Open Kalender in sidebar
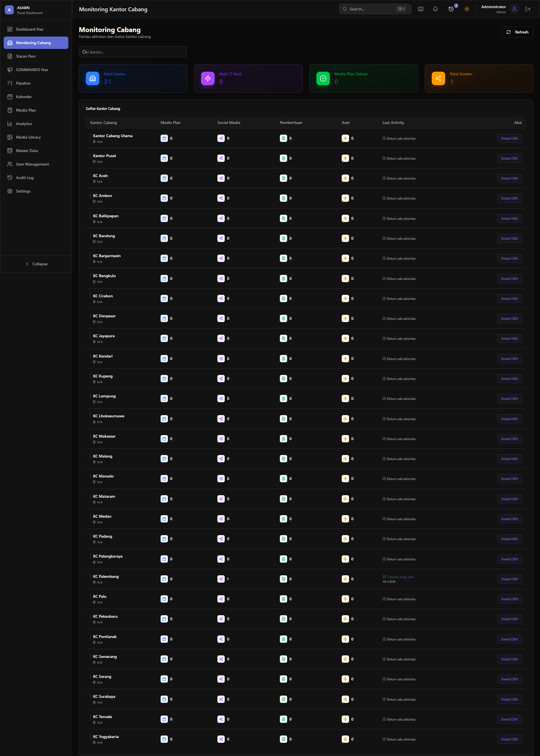 tap(36, 97)
